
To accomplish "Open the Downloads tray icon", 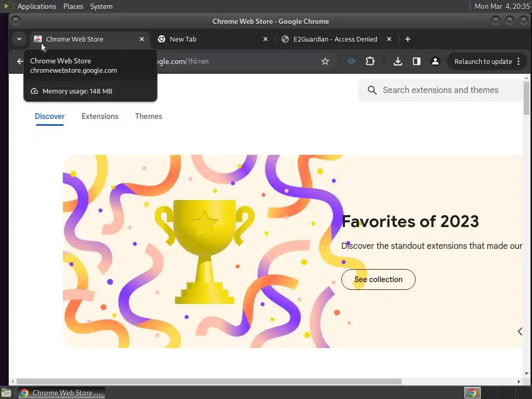I will tap(397, 61).
